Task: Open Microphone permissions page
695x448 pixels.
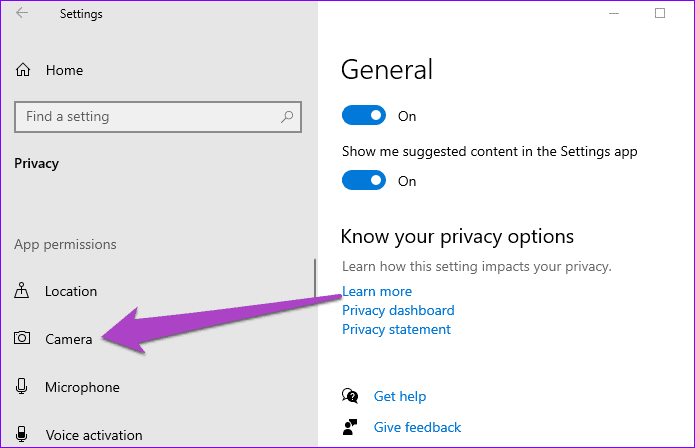Action: [82, 387]
